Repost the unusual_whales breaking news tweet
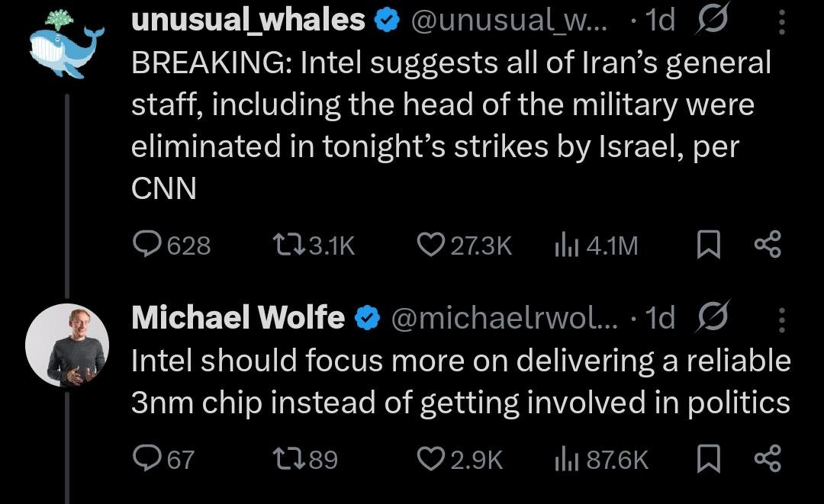 (288, 245)
